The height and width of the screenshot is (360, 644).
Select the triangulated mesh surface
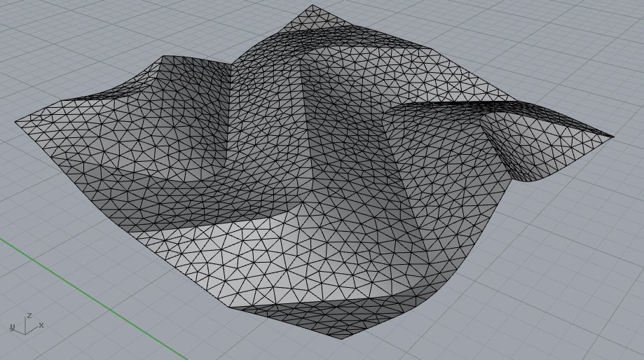314,172
